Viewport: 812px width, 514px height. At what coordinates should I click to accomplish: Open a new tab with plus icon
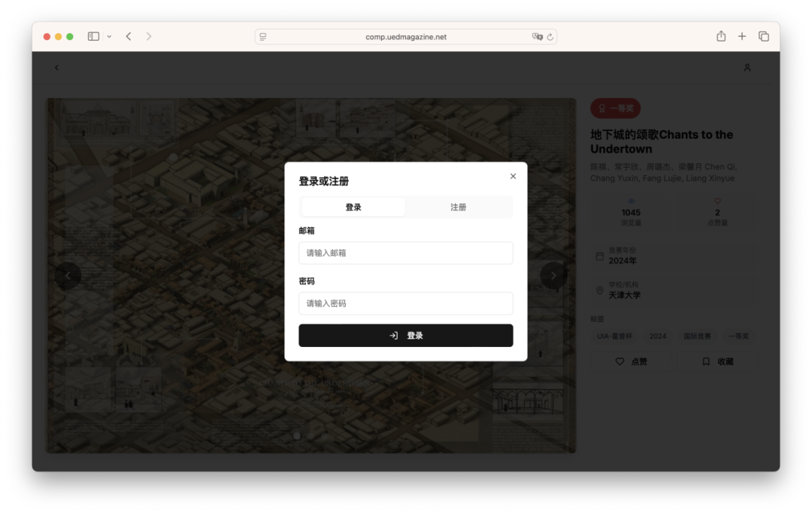(x=742, y=36)
